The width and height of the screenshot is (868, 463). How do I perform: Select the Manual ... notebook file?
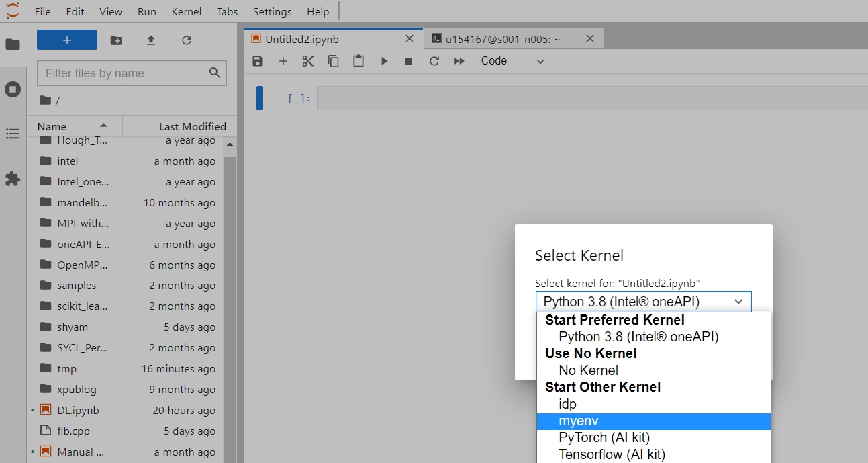[x=126, y=452]
